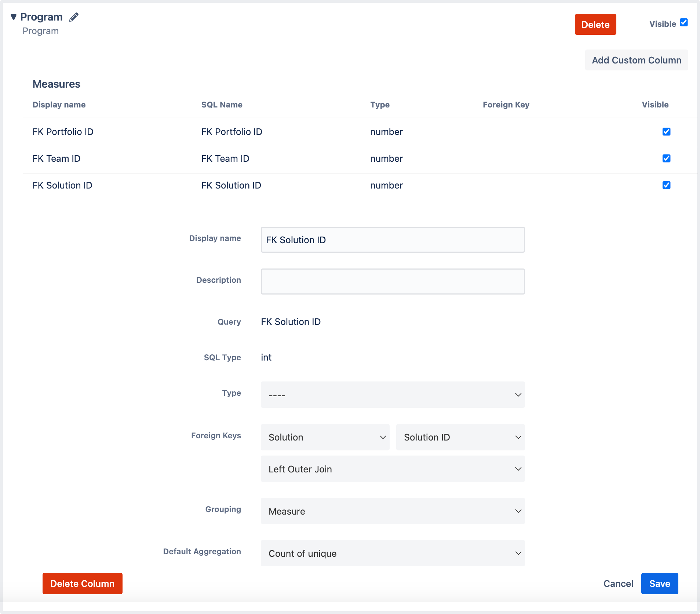Open the Grouping Measure dropdown
The image size is (700, 614).
[x=393, y=511]
